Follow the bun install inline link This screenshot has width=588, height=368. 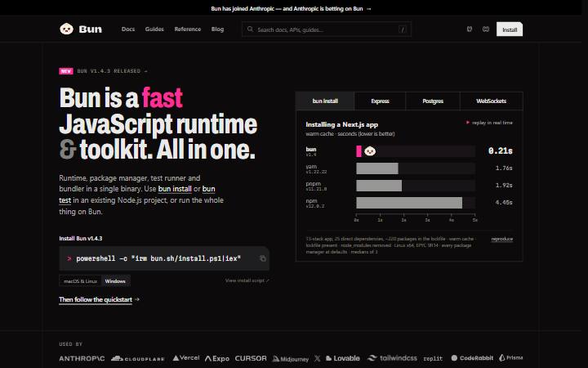tap(175, 189)
